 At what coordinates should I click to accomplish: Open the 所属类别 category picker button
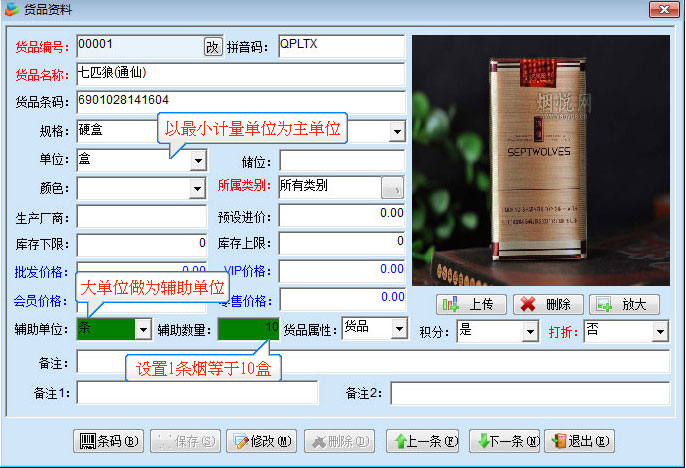(393, 187)
